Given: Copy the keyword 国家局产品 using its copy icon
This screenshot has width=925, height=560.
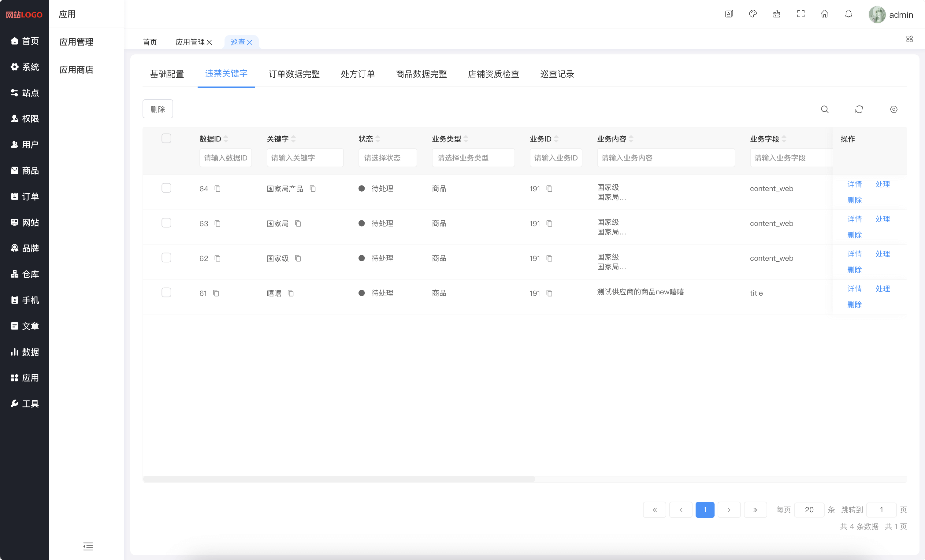Looking at the screenshot, I should 312,189.
